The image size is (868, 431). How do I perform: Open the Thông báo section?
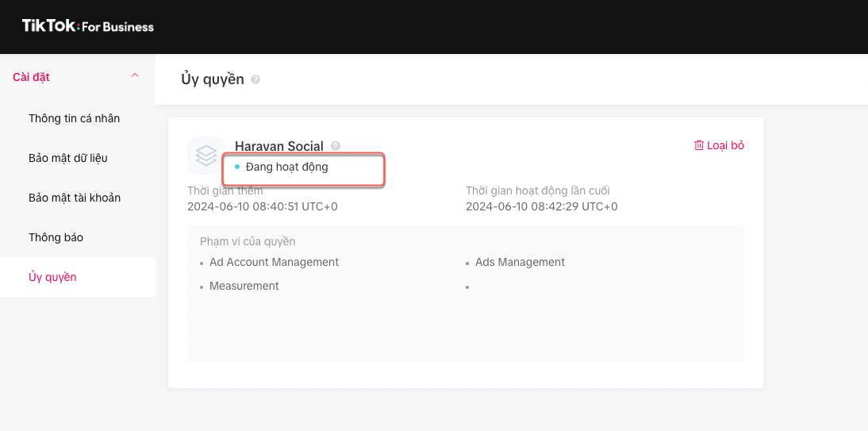(x=56, y=237)
